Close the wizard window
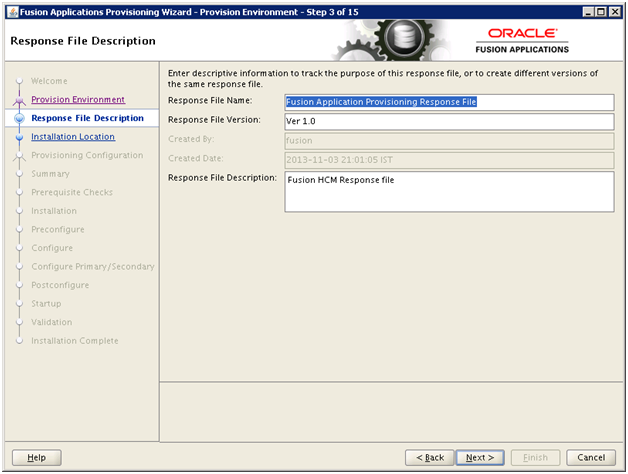The image size is (628, 474). coord(614,12)
